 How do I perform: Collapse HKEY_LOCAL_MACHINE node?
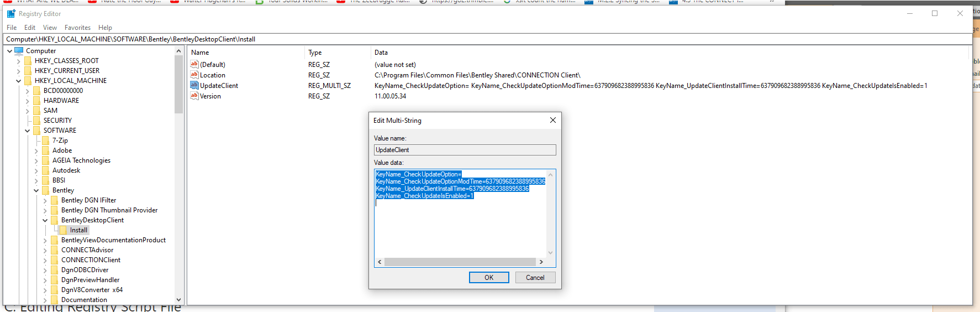click(18, 81)
